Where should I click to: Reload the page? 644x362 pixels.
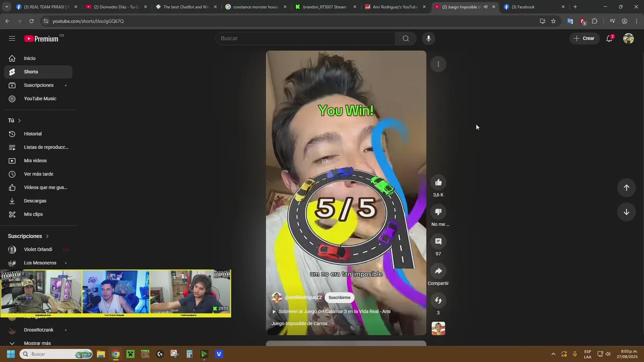tap(31, 21)
